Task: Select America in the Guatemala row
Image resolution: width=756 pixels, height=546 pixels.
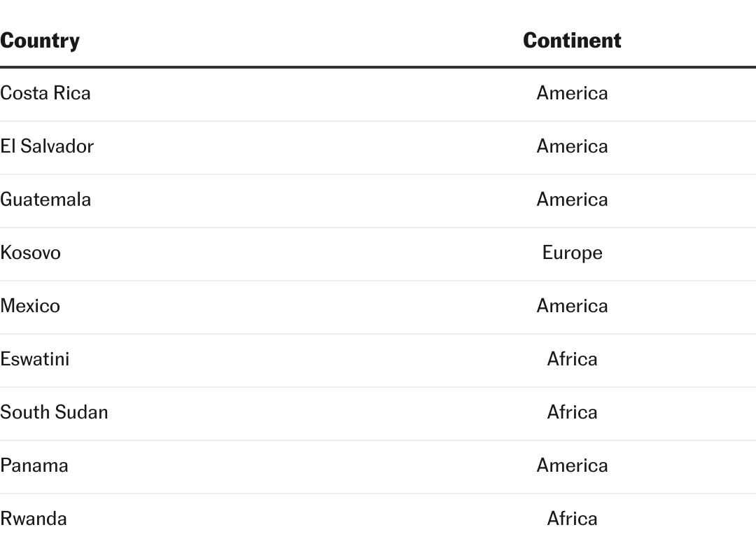Action: pos(572,199)
